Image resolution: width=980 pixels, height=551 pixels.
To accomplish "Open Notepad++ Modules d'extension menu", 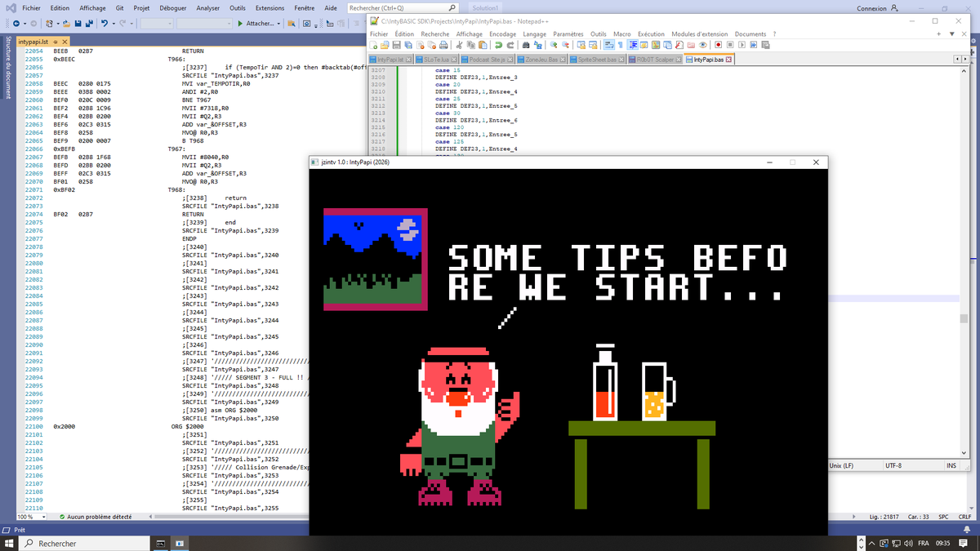I will coord(700,34).
